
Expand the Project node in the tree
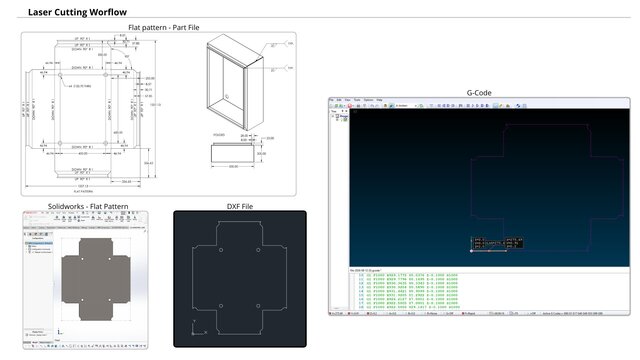pyautogui.click(x=333, y=116)
